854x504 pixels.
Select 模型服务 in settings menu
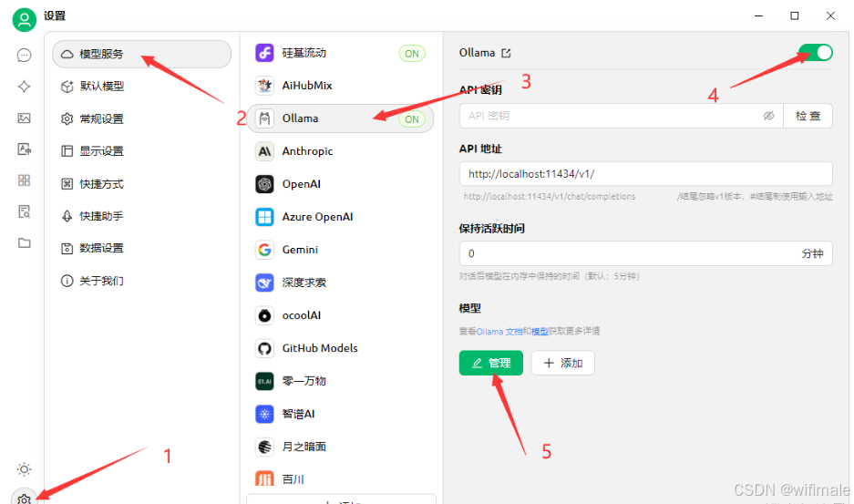[x=141, y=54]
